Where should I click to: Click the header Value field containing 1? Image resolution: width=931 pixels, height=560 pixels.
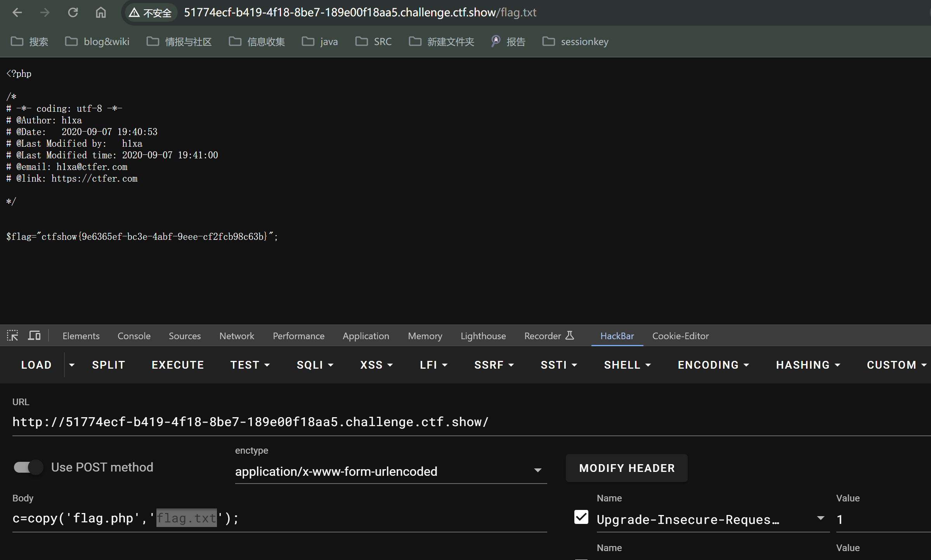point(883,519)
